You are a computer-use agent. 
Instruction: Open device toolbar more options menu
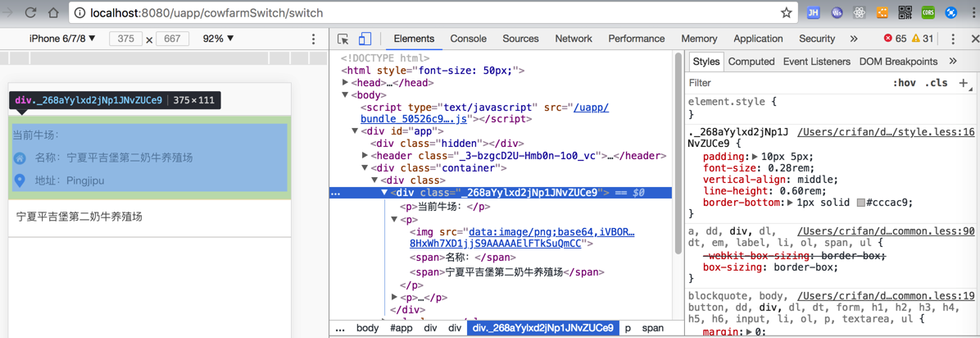click(x=314, y=39)
